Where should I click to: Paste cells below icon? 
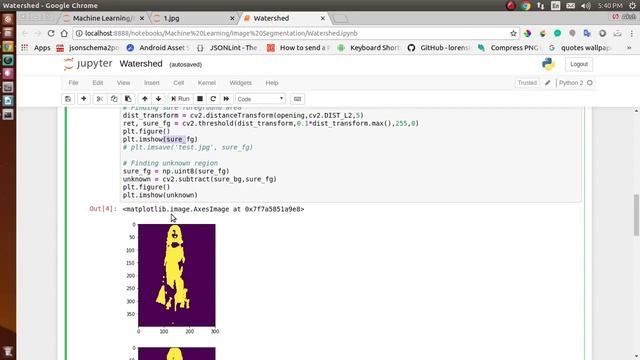(128, 99)
